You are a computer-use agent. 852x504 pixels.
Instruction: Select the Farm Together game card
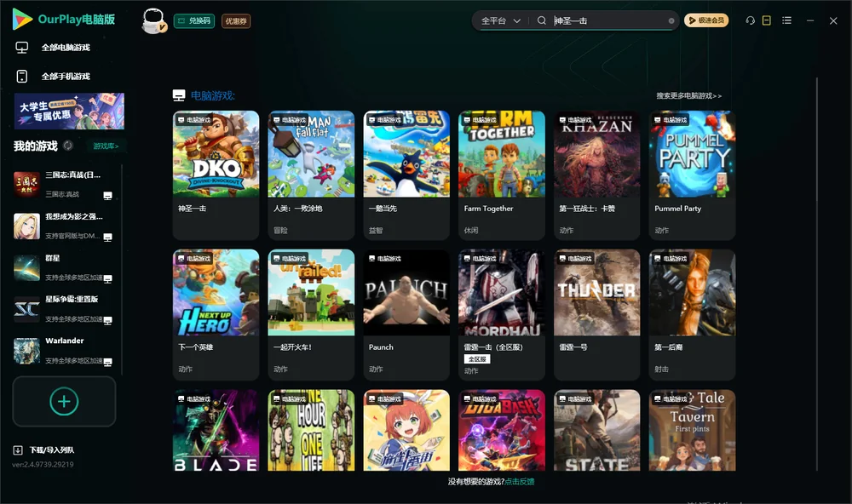tap(502, 175)
